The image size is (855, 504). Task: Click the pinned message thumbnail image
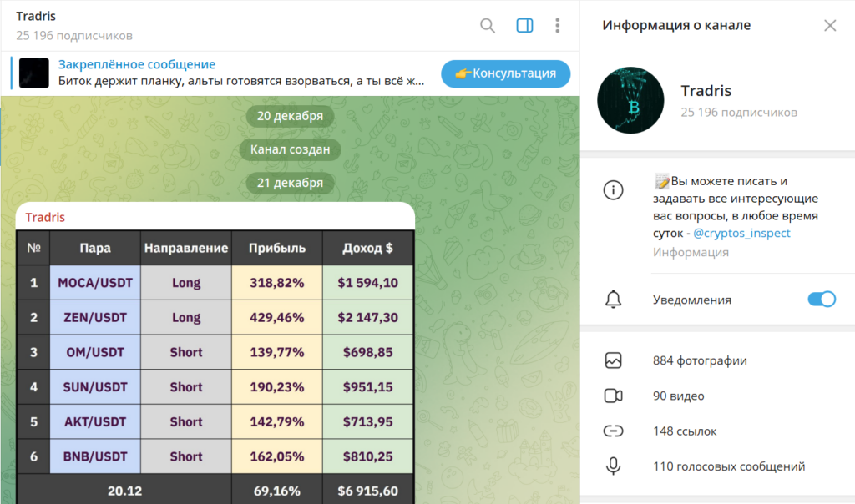(33, 73)
